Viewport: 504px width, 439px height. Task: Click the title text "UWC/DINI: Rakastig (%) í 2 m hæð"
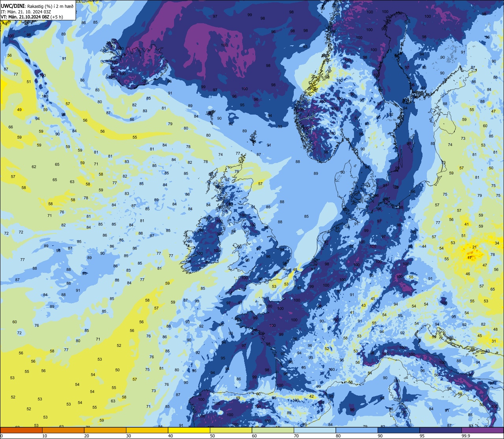[x=37, y=6]
